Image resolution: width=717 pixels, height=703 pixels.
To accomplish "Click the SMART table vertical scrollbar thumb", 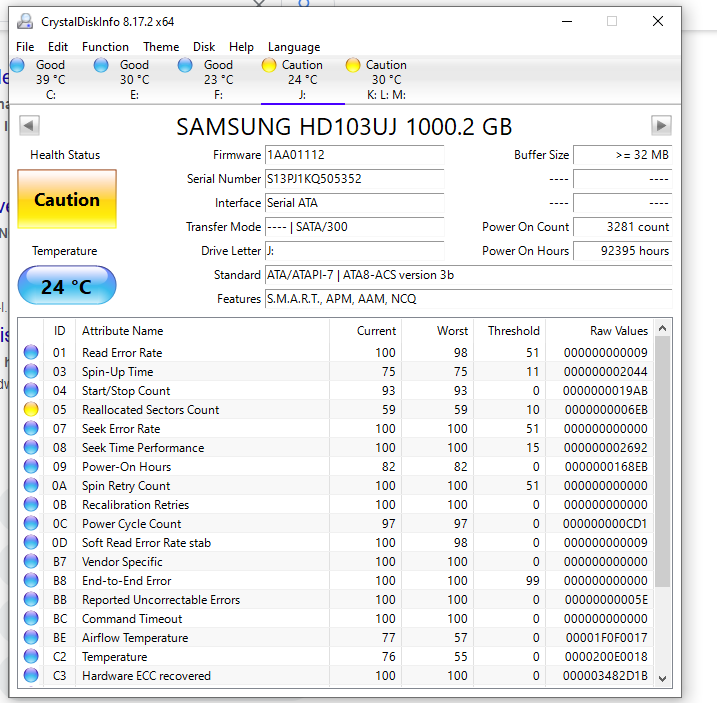I will click(x=663, y=462).
